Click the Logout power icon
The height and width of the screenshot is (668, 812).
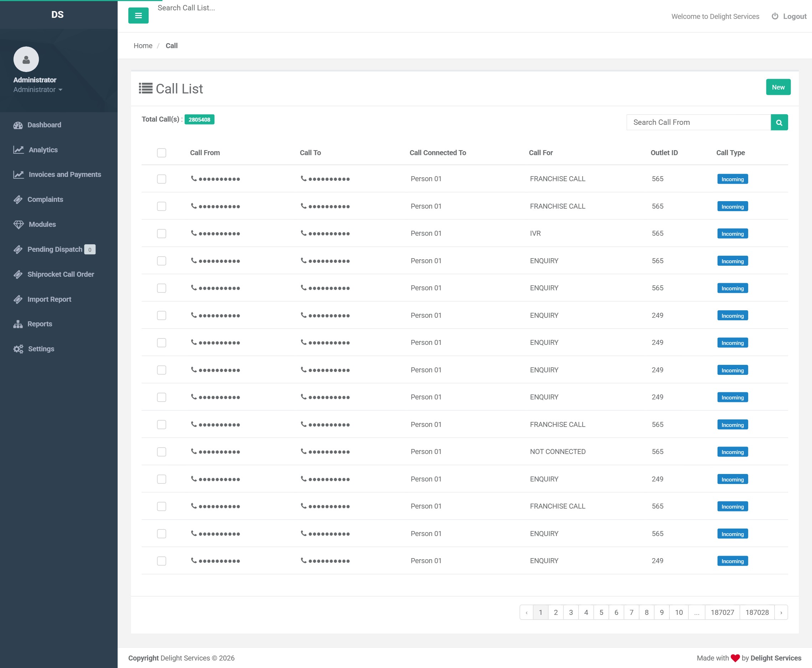(775, 16)
